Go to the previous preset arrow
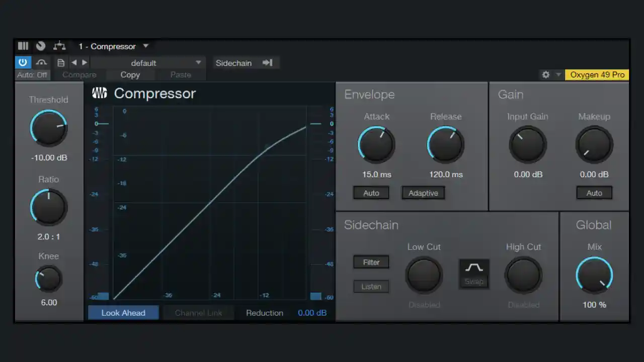This screenshot has width=644, height=362. pos(74,62)
